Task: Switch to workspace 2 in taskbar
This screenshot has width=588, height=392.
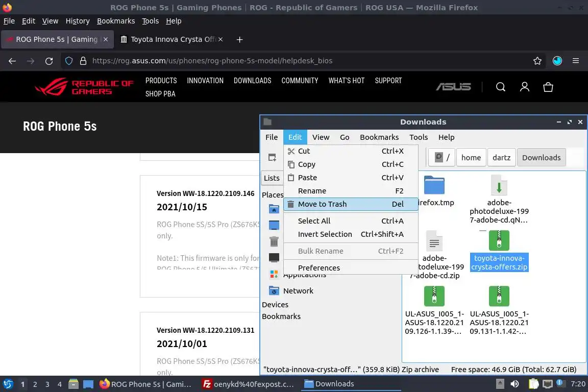Action: coord(35,384)
